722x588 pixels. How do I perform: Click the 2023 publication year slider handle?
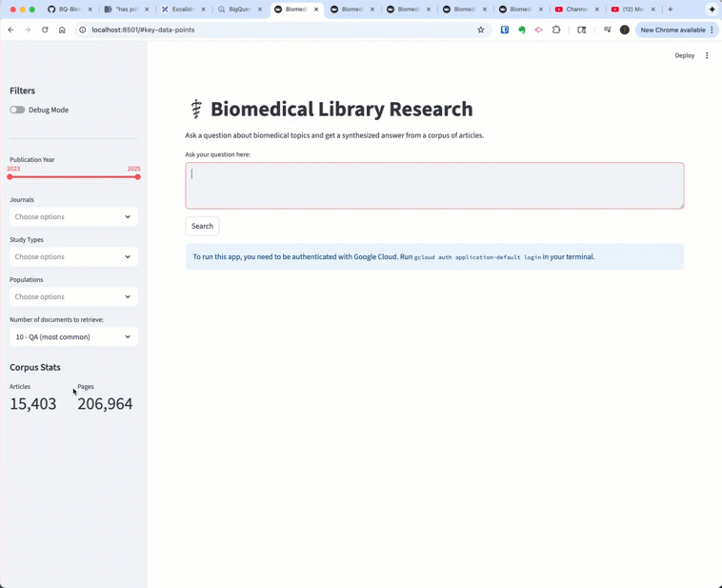click(x=10, y=177)
